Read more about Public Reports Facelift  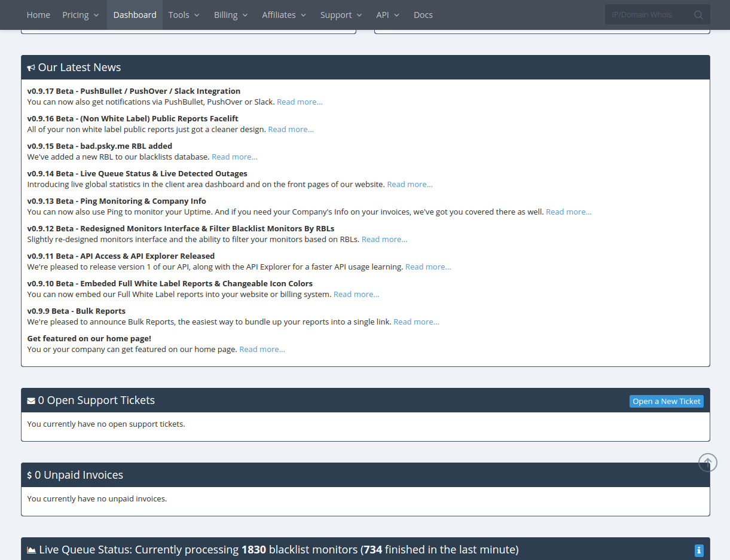[x=291, y=130]
